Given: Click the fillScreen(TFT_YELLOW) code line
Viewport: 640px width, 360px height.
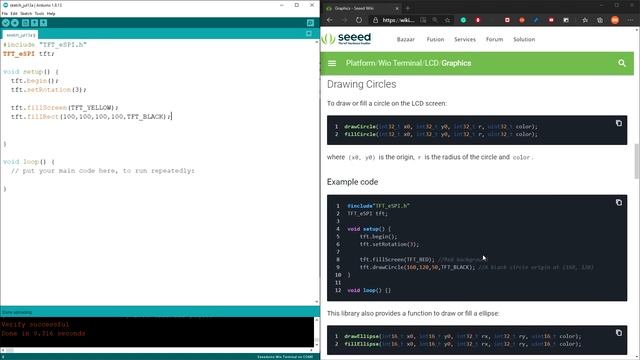Looking at the screenshot, I should coord(64,108).
